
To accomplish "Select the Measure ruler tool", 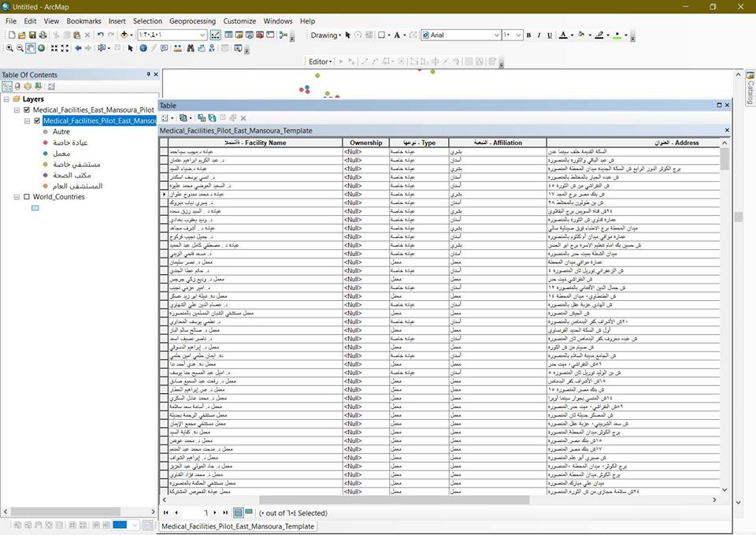I will coord(178,48).
